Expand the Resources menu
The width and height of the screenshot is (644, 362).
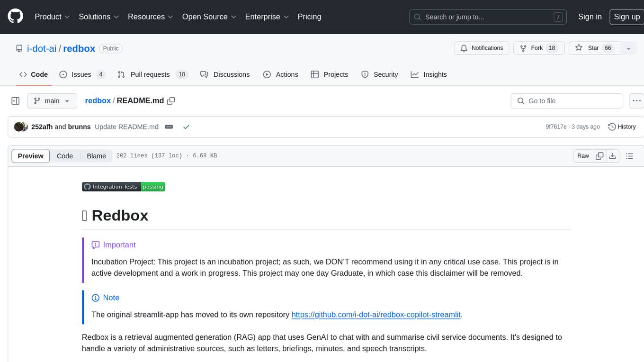(151, 17)
